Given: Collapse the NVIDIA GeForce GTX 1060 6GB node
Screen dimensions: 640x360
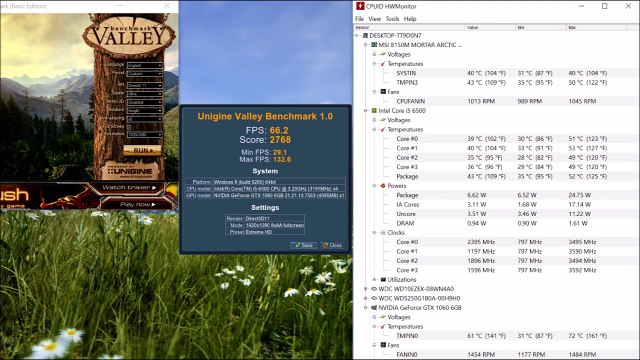Looking at the screenshot, I should [x=366, y=308].
